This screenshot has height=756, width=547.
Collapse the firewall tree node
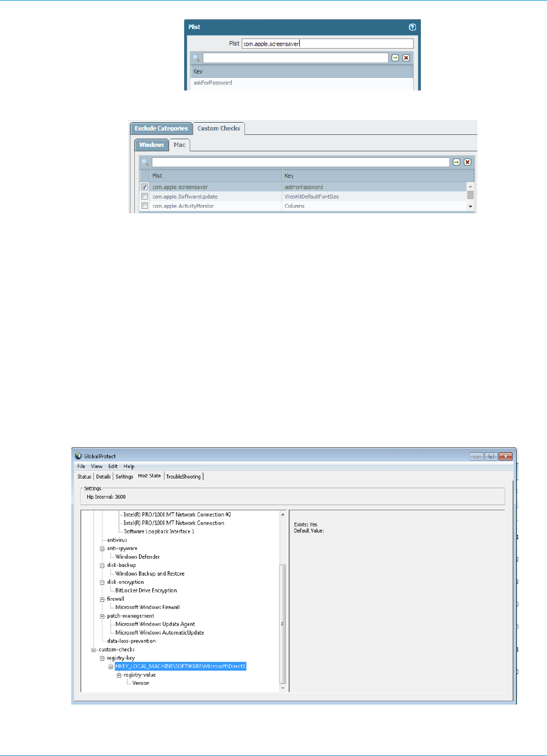point(102,599)
